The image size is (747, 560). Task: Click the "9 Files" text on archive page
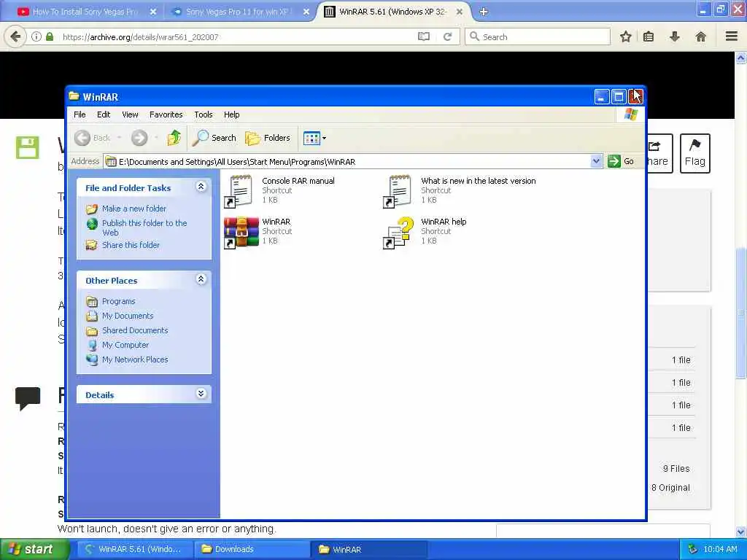[x=676, y=469]
